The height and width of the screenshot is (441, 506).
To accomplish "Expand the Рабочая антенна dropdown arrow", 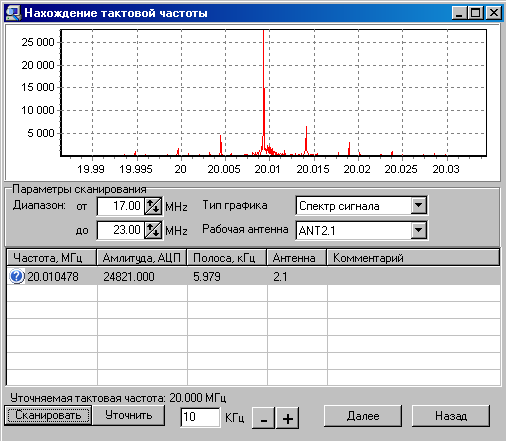I will click(x=419, y=230).
